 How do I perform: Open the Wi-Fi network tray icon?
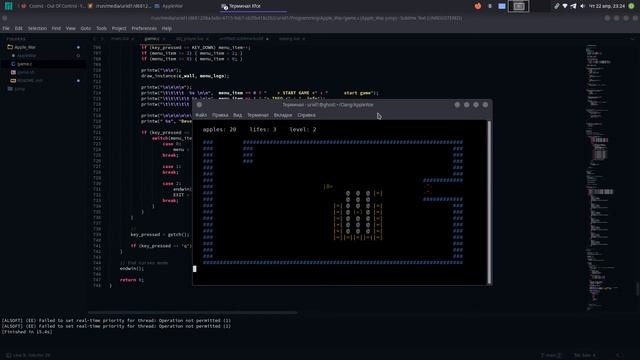[565, 6]
